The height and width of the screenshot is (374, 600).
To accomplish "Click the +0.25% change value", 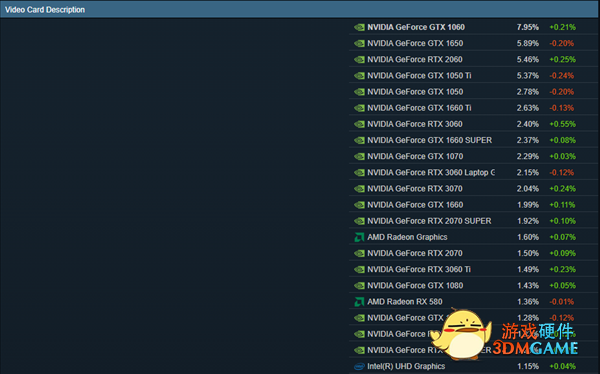I will pos(562,59).
